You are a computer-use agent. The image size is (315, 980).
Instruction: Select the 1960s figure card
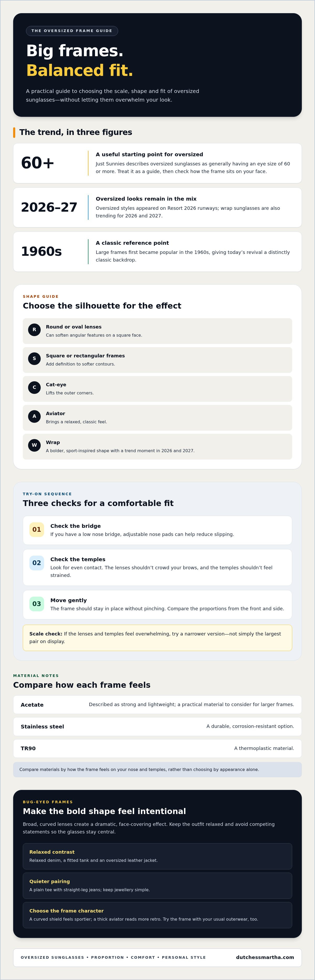coord(157,252)
